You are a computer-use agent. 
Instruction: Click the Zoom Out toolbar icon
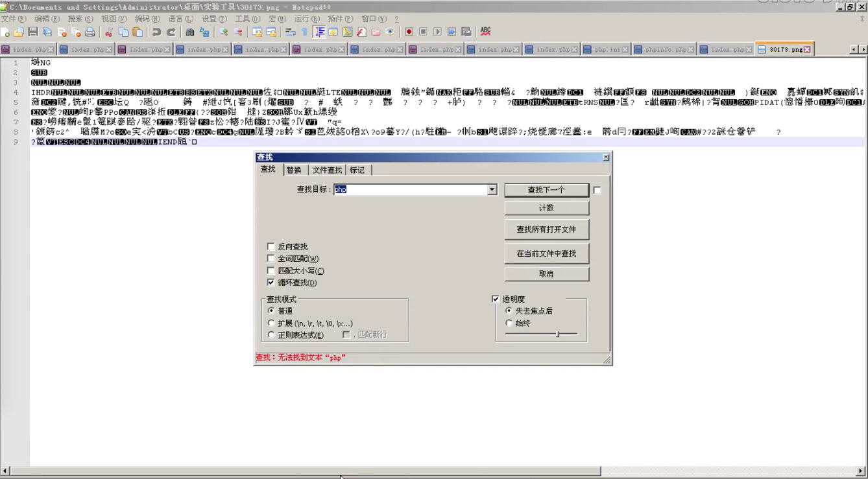pyautogui.click(x=238, y=32)
